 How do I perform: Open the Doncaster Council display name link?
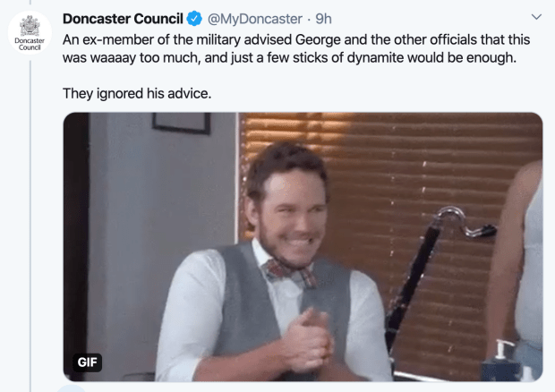click(x=123, y=19)
